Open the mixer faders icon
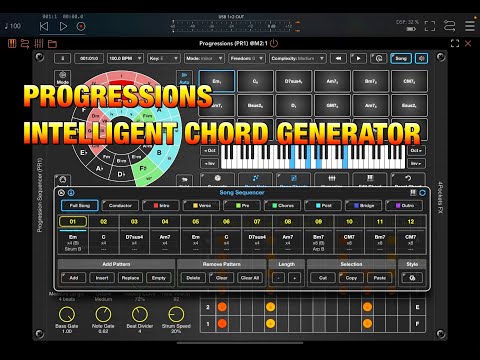 [39, 43]
